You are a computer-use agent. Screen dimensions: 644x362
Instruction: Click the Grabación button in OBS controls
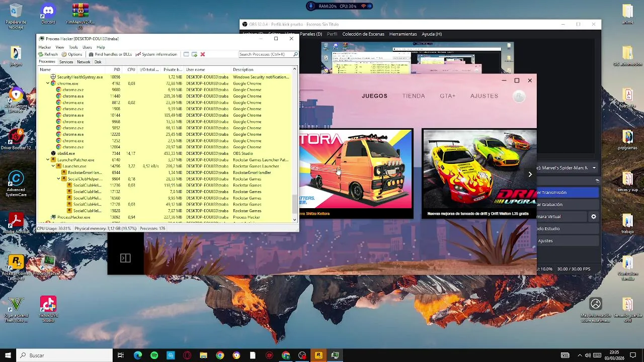[x=568, y=205]
